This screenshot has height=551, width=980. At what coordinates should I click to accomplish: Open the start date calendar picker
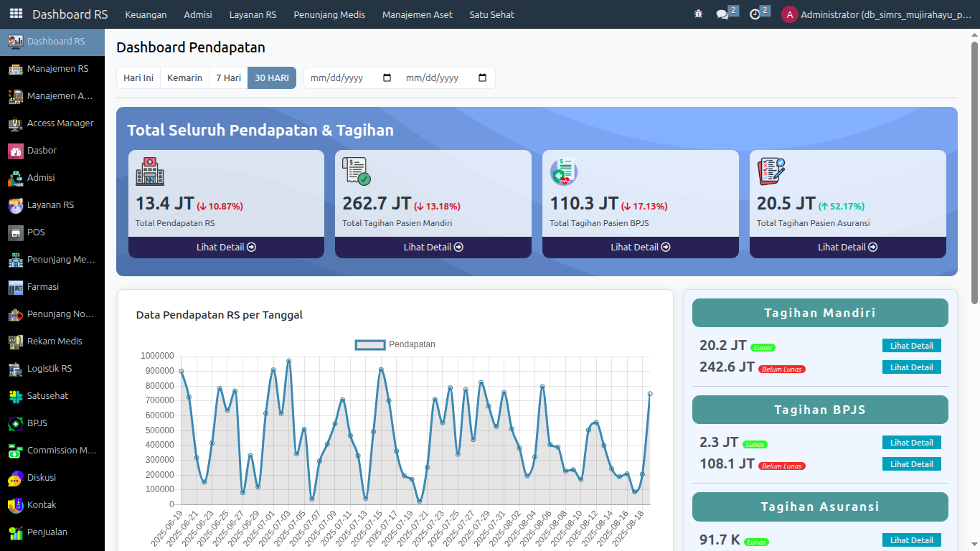387,78
